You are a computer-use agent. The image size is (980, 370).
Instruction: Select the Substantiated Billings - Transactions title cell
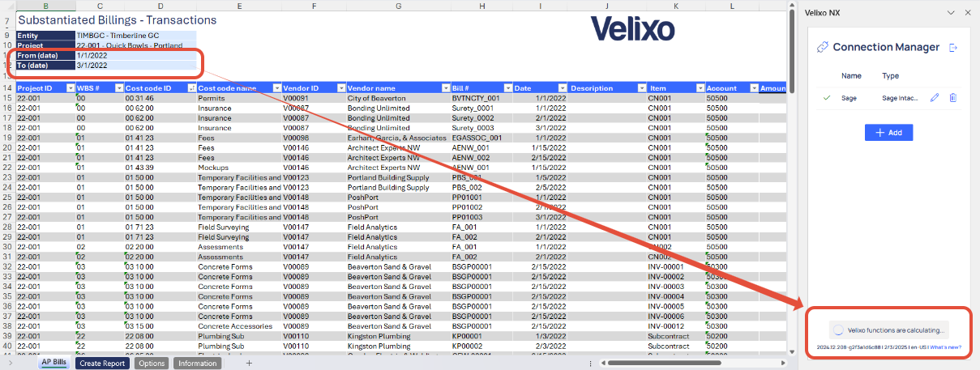coord(117,19)
